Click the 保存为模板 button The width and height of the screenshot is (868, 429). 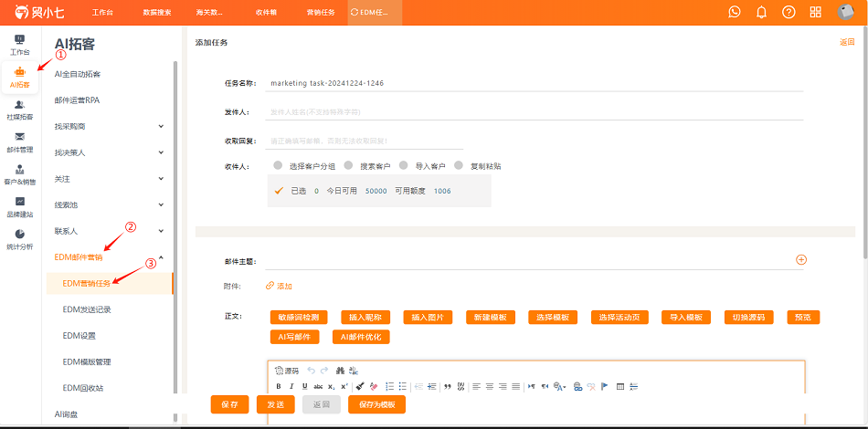377,404
